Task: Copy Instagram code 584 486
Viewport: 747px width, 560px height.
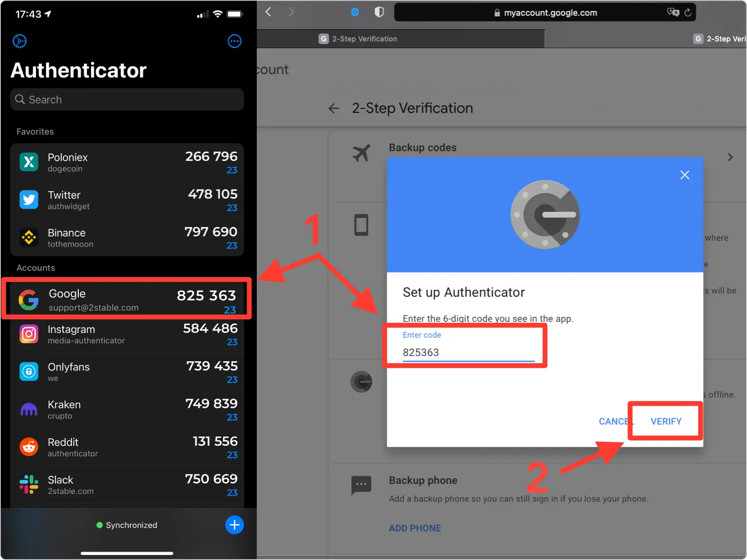Action: 210,329
